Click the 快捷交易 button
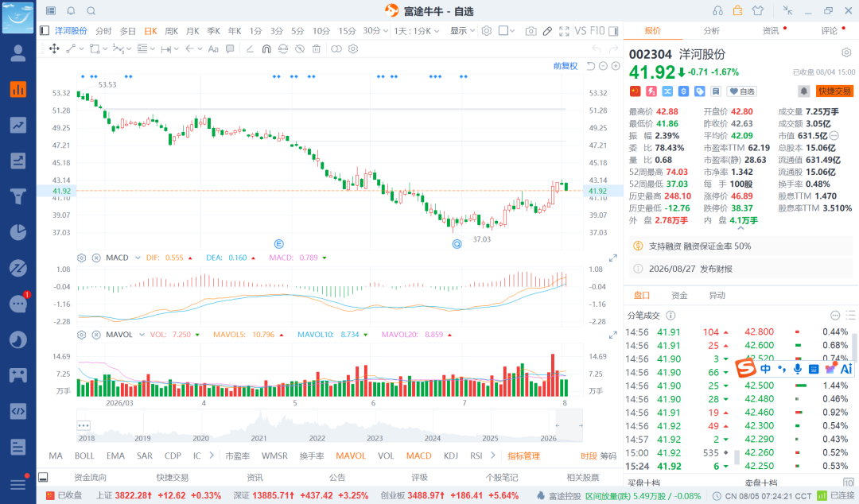Screen dimensions: 859x504 point(835,91)
